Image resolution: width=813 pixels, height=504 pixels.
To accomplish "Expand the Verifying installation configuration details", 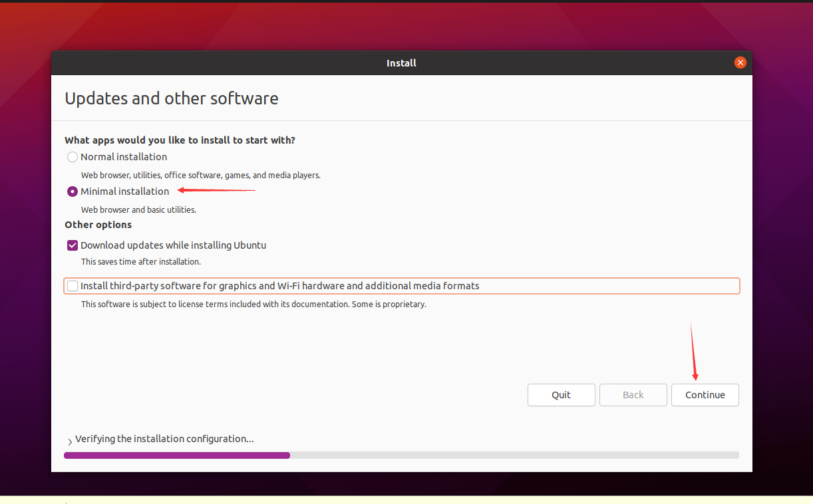I will click(x=70, y=441).
